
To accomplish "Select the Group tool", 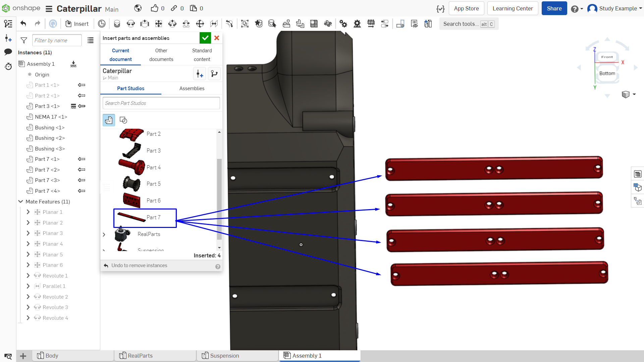I will 245,23.
